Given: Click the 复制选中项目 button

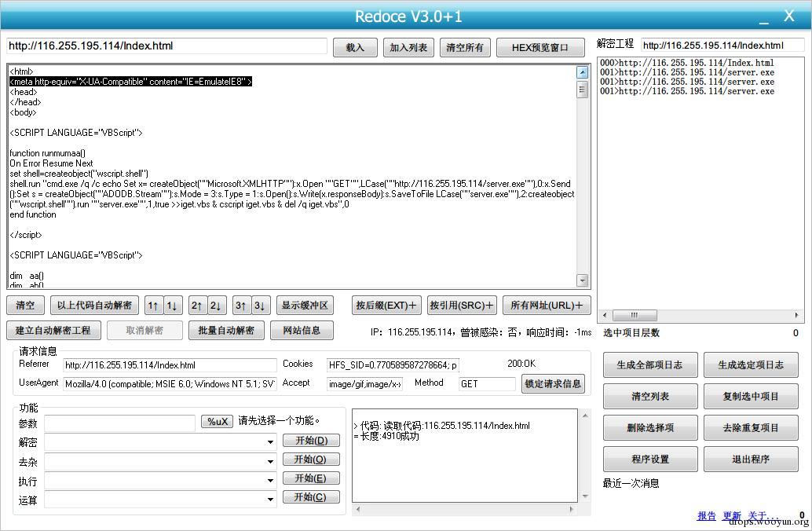Looking at the screenshot, I should pos(751,397).
